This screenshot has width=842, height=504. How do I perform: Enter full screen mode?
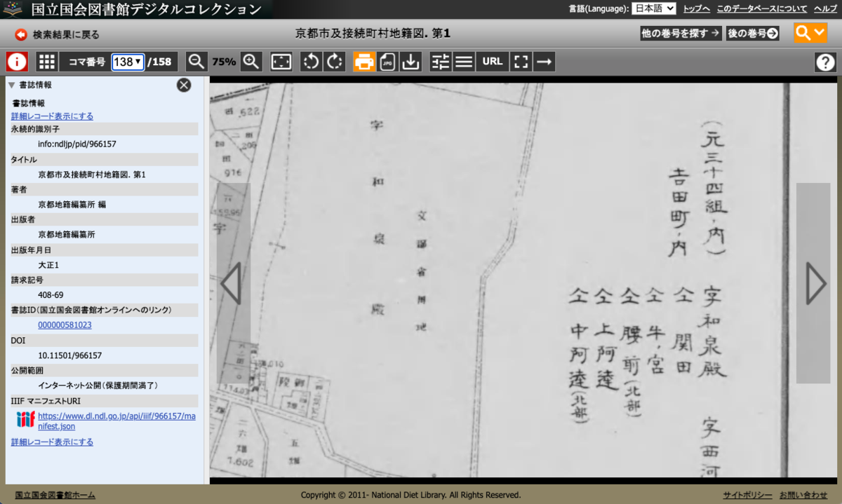point(520,62)
